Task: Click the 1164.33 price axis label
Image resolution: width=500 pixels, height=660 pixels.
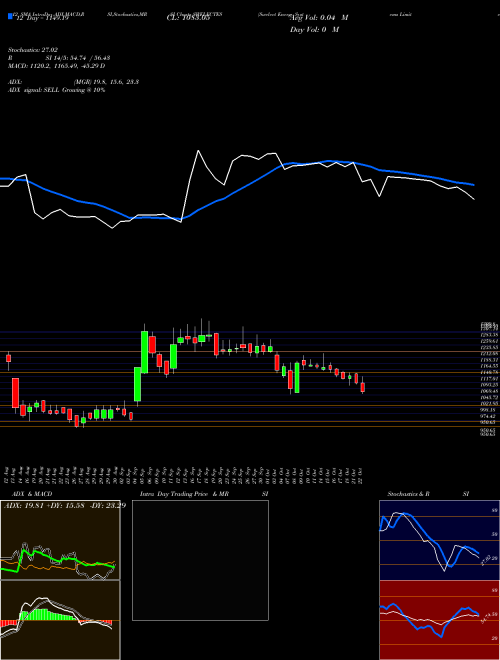Action: click(x=490, y=366)
